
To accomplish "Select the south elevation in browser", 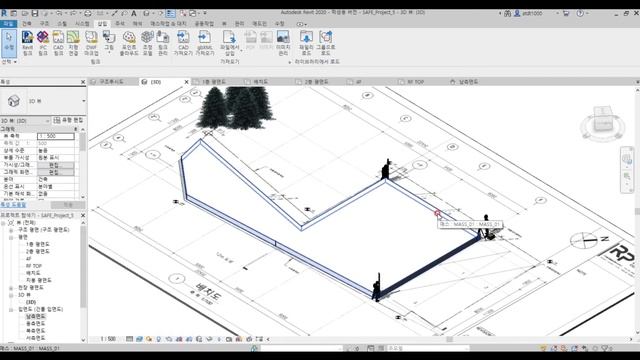I will pyautogui.click(x=36, y=316).
